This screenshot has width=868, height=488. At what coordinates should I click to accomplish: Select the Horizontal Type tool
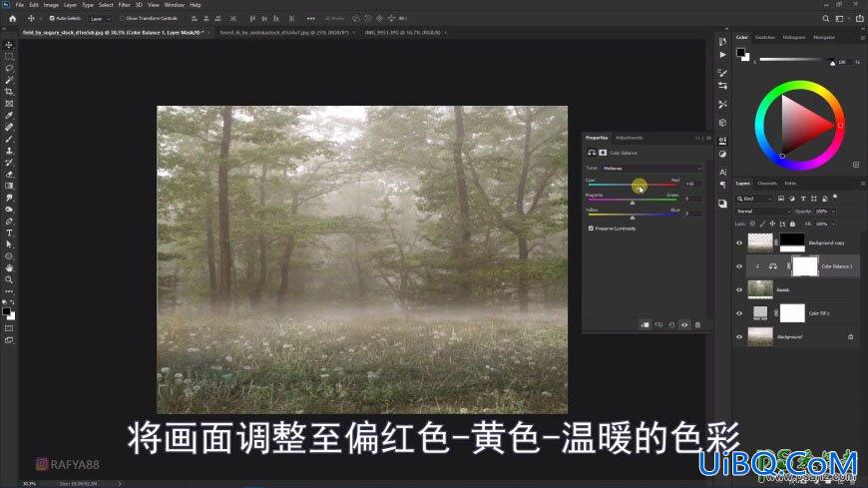pyautogui.click(x=9, y=233)
